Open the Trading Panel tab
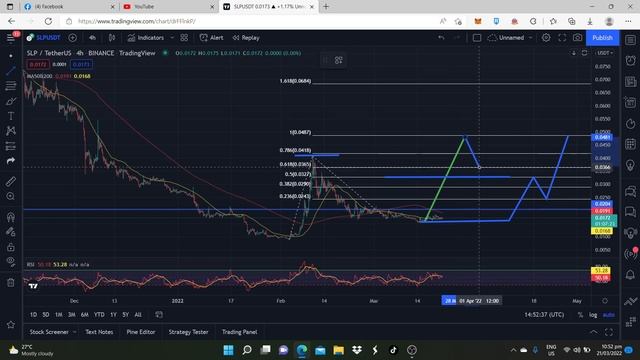 tap(240, 332)
